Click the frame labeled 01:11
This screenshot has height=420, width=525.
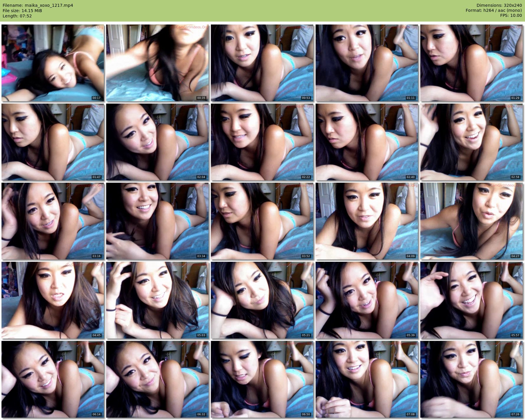click(367, 63)
